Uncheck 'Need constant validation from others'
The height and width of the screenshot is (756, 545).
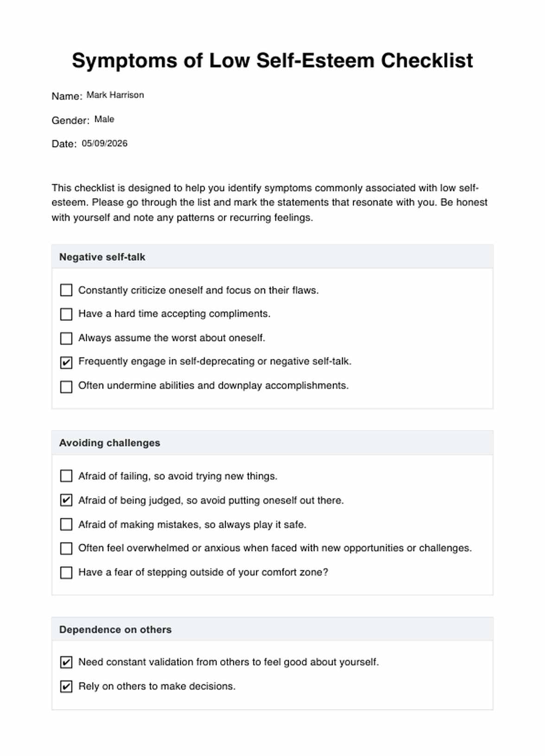coord(66,662)
